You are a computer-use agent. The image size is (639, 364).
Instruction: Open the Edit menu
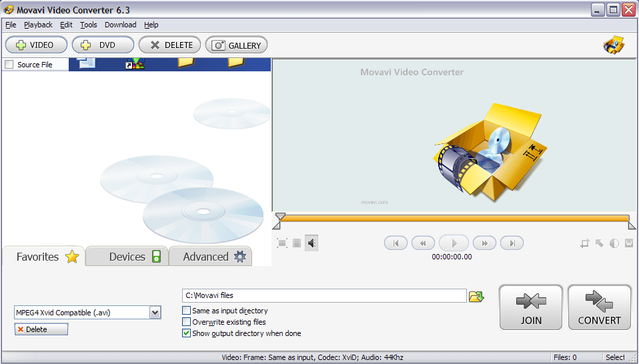(66, 25)
